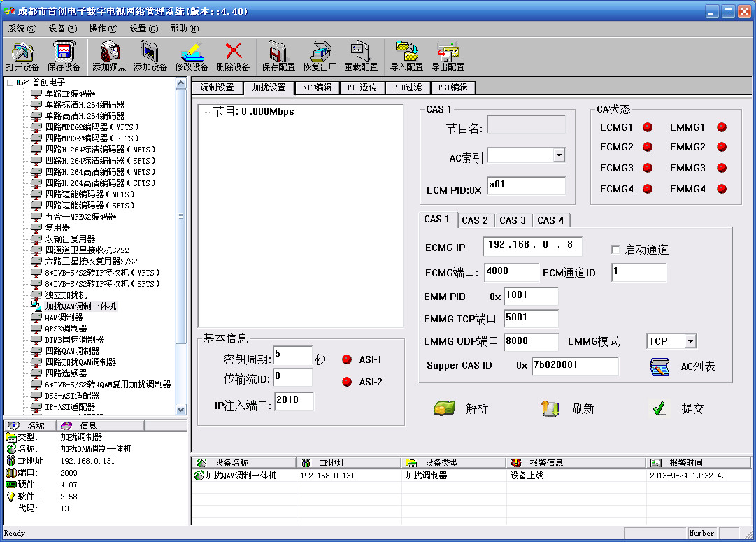The width and height of the screenshot is (756, 542).
Task: Click the 添加设备 toolbar icon
Action: click(x=150, y=51)
